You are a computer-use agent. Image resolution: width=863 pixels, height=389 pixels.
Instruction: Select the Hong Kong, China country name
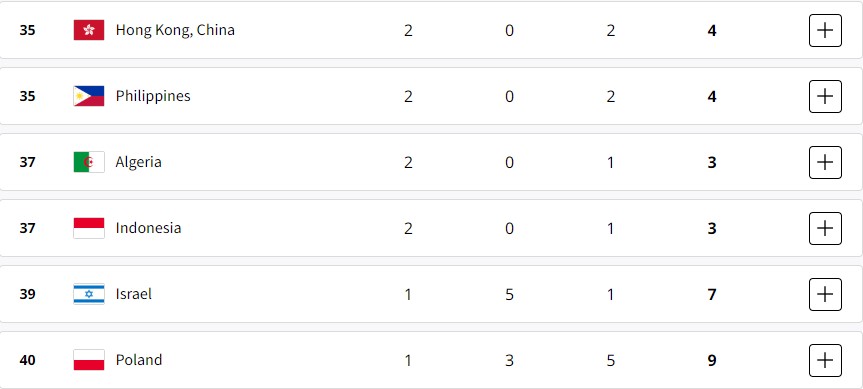tap(175, 30)
